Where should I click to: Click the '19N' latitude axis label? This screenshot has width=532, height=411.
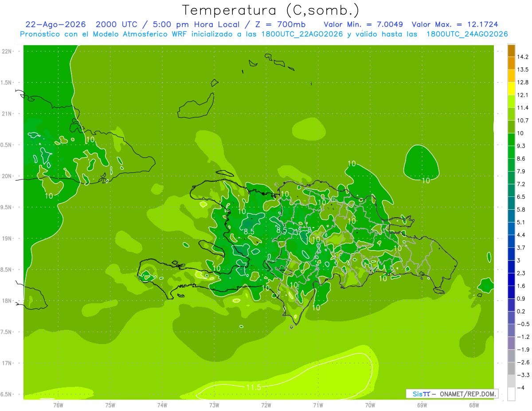click(x=6, y=239)
